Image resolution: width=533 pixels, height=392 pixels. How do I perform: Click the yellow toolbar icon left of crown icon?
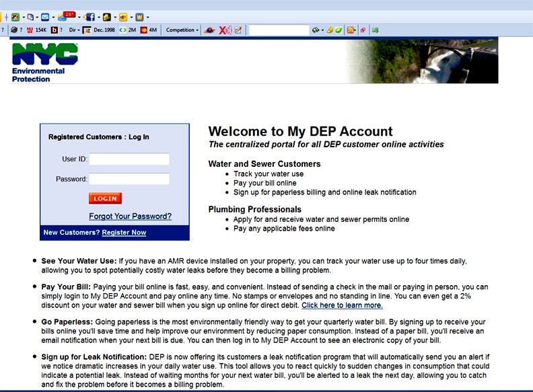click(123, 17)
